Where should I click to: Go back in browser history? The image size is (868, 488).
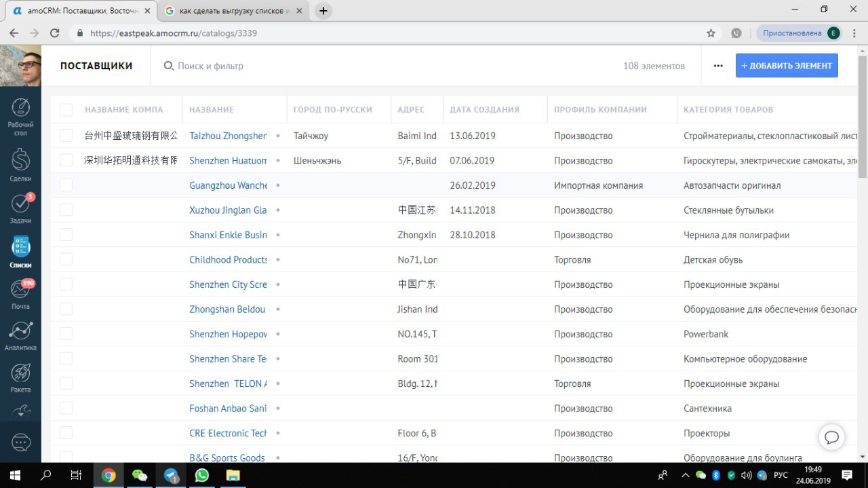click(14, 33)
